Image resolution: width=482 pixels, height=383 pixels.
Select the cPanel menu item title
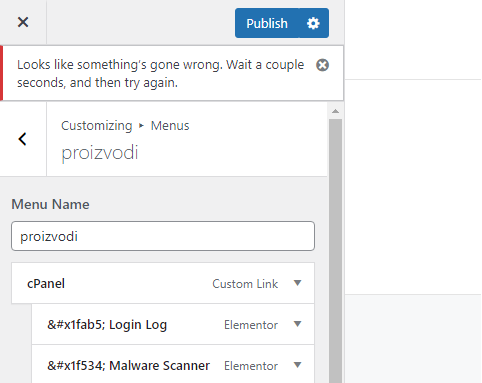(x=46, y=284)
